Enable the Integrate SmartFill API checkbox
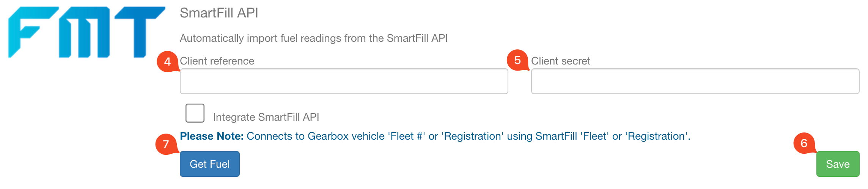The height and width of the screenshot is (189, 868). point(195,113)
